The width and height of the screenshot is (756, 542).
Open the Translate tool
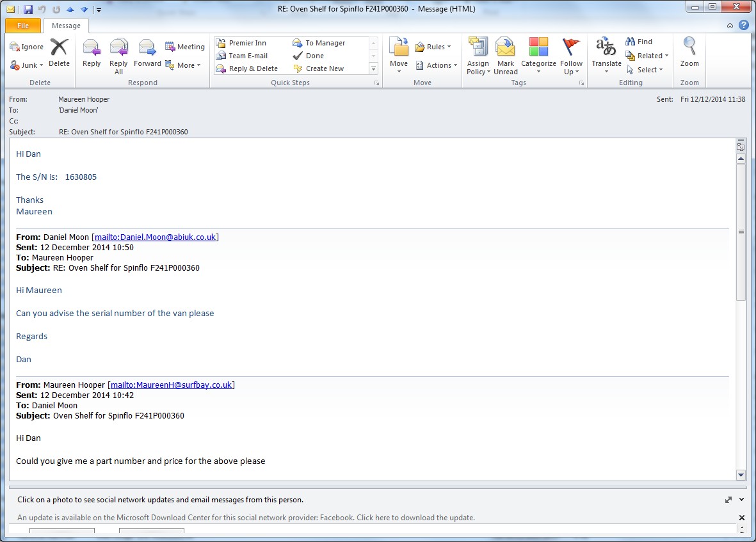click(x=606, y=52)
